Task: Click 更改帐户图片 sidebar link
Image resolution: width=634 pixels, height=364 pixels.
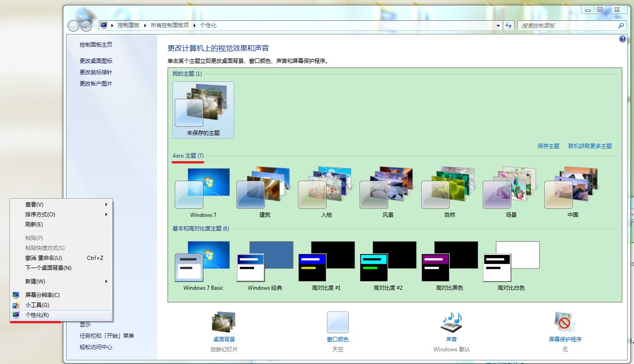Action: [96, 84]
